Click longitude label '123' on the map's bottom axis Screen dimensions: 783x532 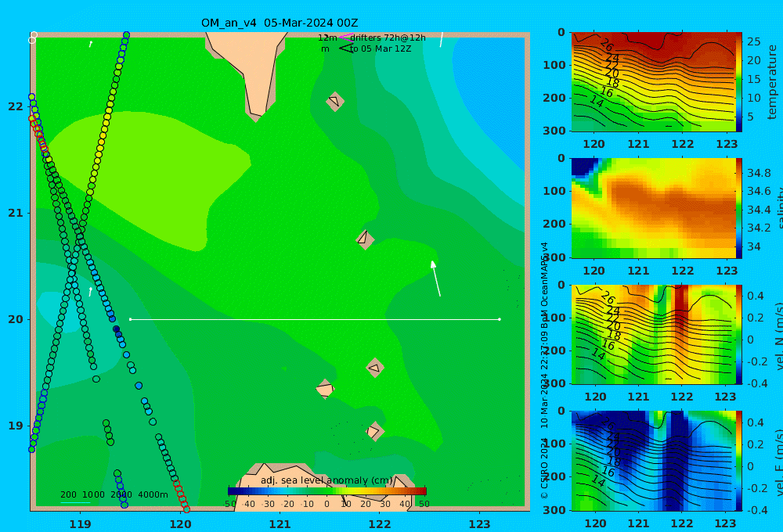(x=479, y=524)
